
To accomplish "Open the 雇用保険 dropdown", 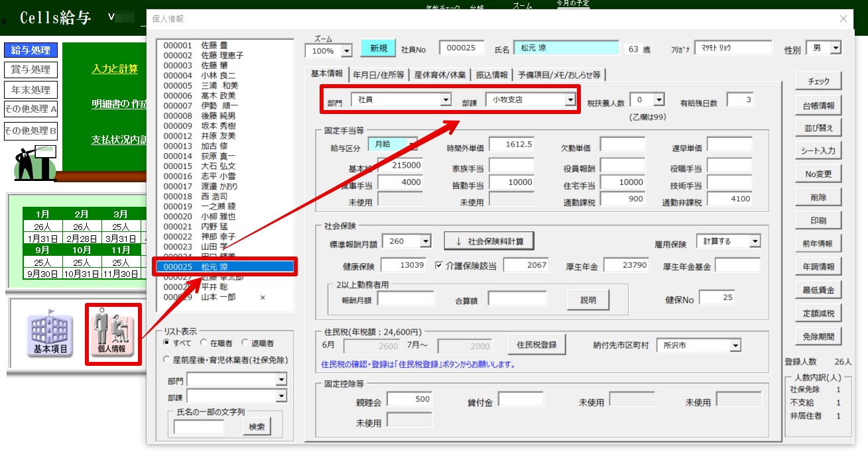I will pyautogui.click(x=754, y=241).
